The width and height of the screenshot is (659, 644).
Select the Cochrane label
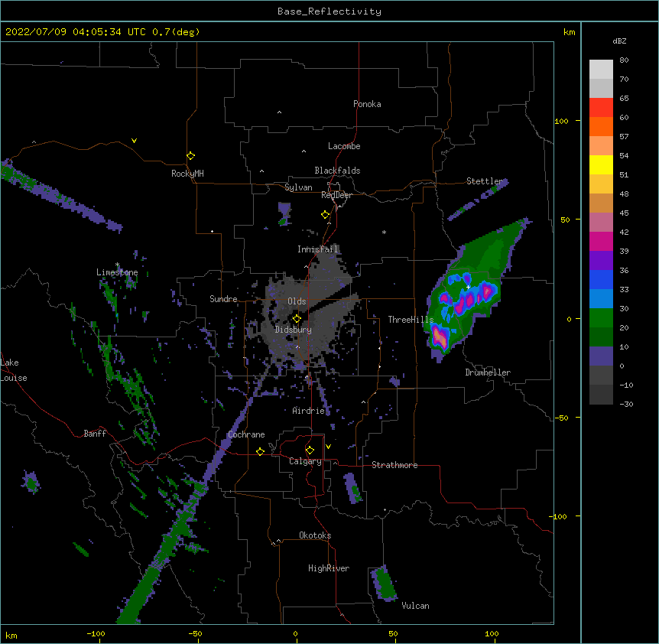246,434
